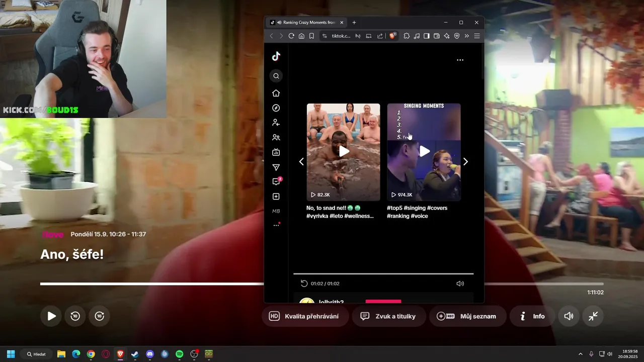Open site settings icon in address bar
Viewport: 644px width, 362px height.
tap(325, 36)
